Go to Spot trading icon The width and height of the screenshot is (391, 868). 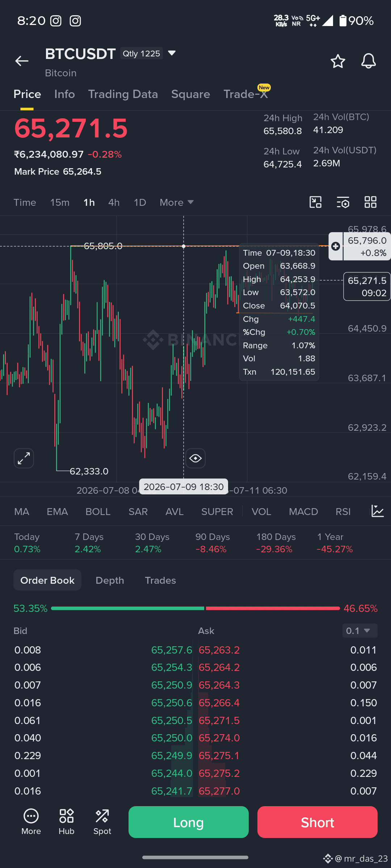tap(102, 822)
